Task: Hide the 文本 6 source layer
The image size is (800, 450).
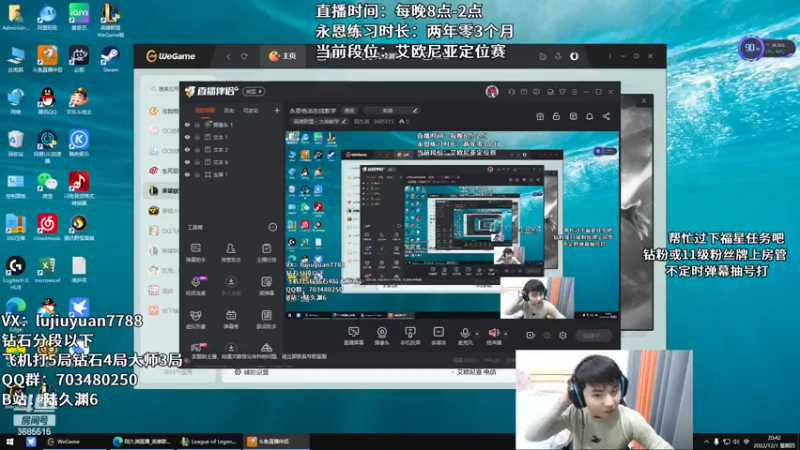Action: 187,162
